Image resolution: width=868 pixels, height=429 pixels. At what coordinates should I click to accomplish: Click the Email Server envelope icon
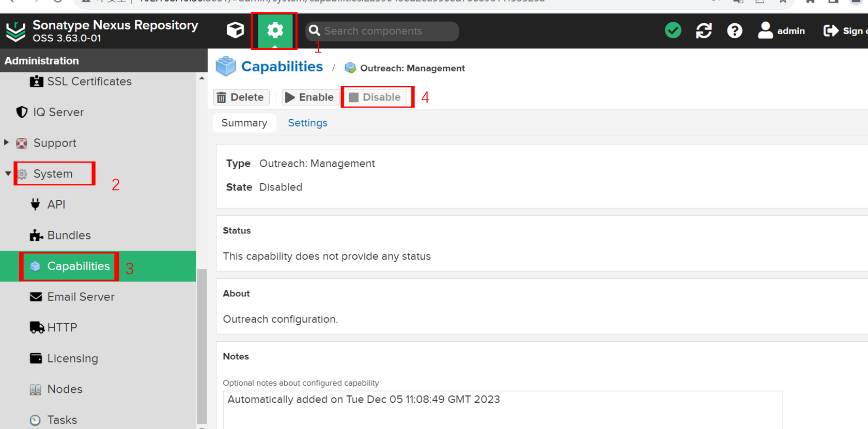click(36, 297)
